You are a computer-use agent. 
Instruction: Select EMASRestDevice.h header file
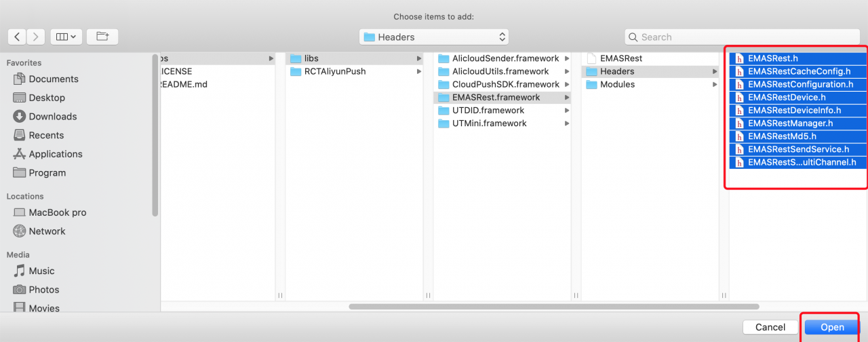point(798,97)
